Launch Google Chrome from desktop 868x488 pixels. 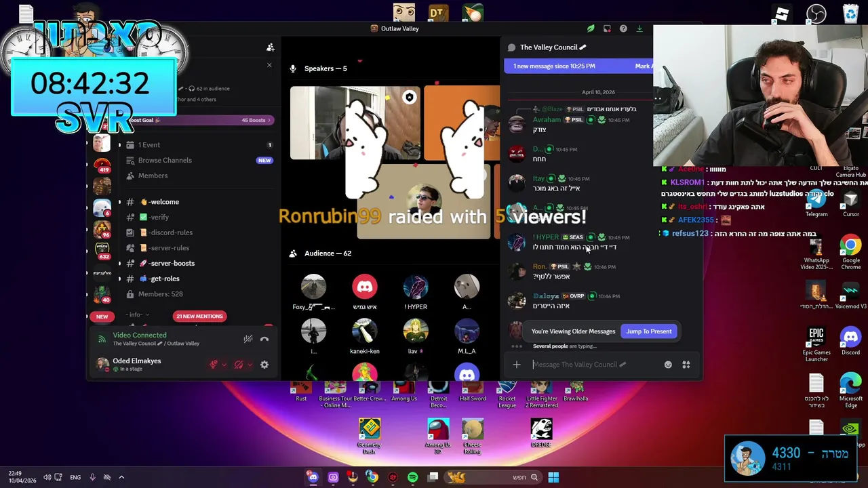tap(851, 251)
